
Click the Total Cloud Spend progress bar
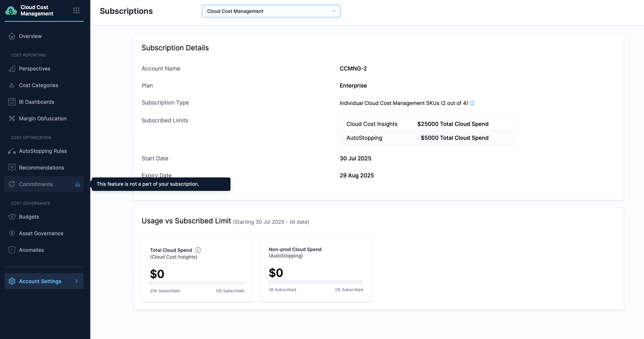click(x=197, y=283)
